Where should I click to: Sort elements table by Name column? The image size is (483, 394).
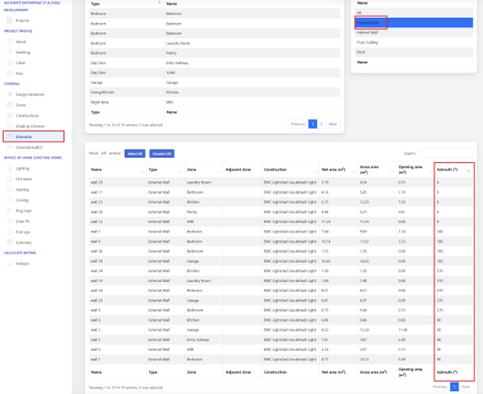click(117, 170)
